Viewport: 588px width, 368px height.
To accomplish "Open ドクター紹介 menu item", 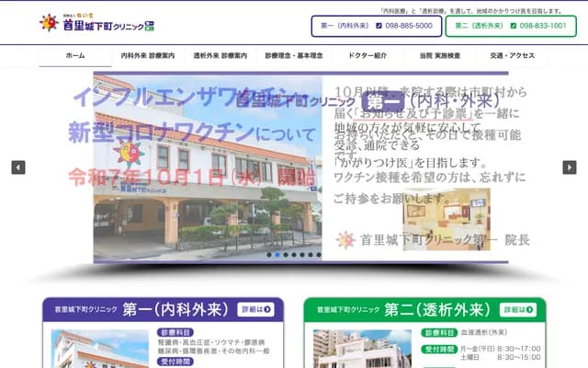I will click(367, 55).
